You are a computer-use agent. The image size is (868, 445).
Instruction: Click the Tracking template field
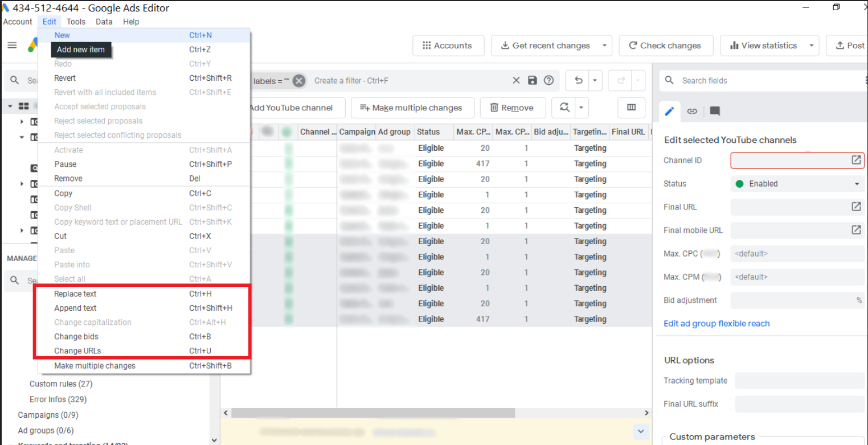click(x=800, y=381)
